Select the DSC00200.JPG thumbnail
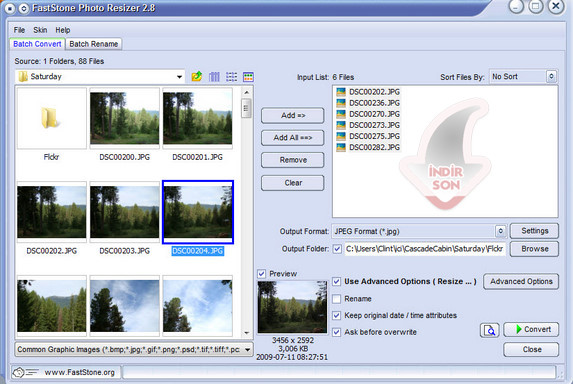Viewport: 573px width, 384px height. 125,118
